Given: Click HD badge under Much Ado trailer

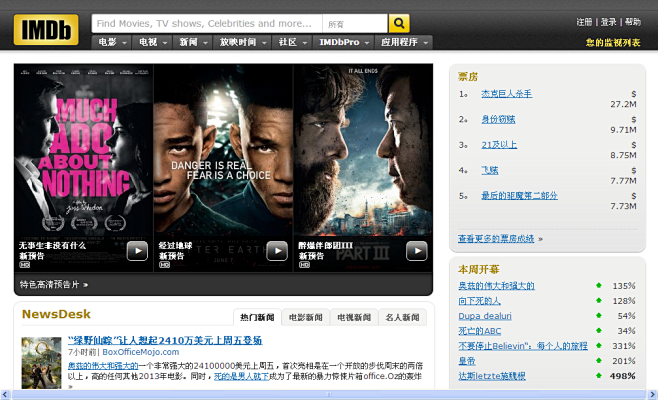Looking at the screenshot, I should tap(24, 265).
